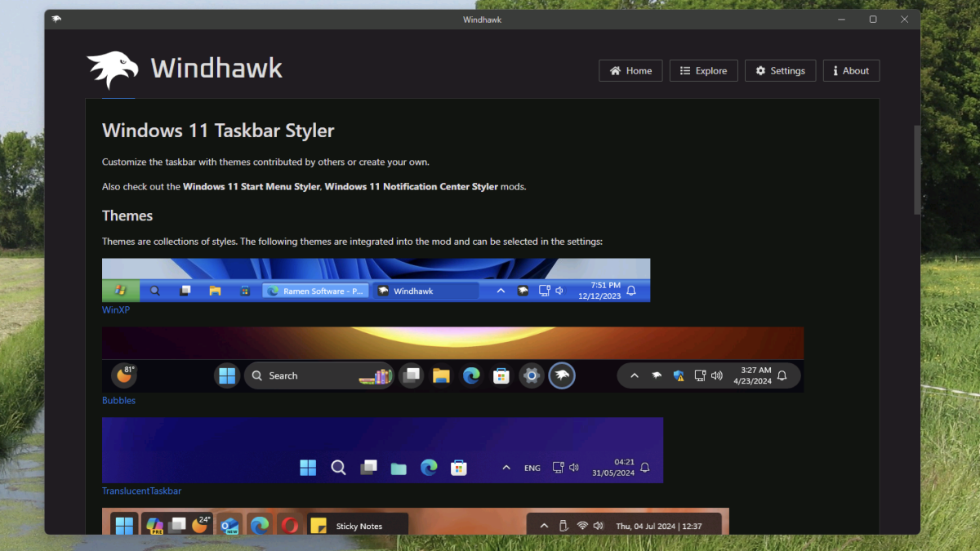Click the circled Windhawk icon in Bubbles preview
The width and height of the screenshot is (980, 551).
(x=562, y=375)
